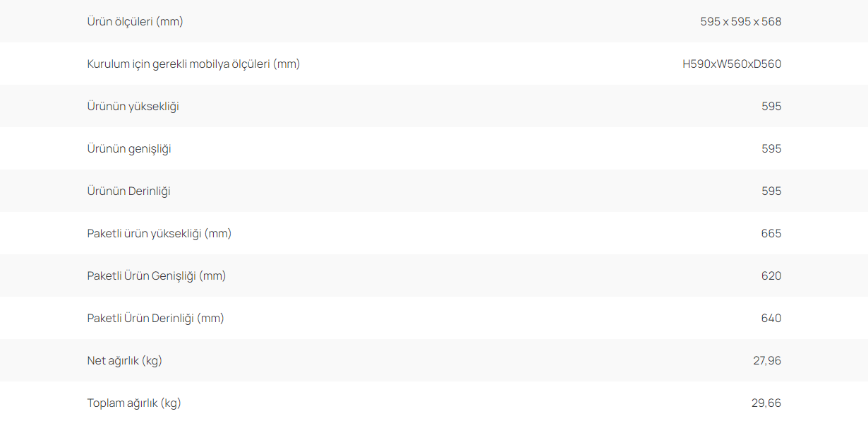Select the 620 packaged width value
Screen dimensions: 868x421
tap(771, 276)
